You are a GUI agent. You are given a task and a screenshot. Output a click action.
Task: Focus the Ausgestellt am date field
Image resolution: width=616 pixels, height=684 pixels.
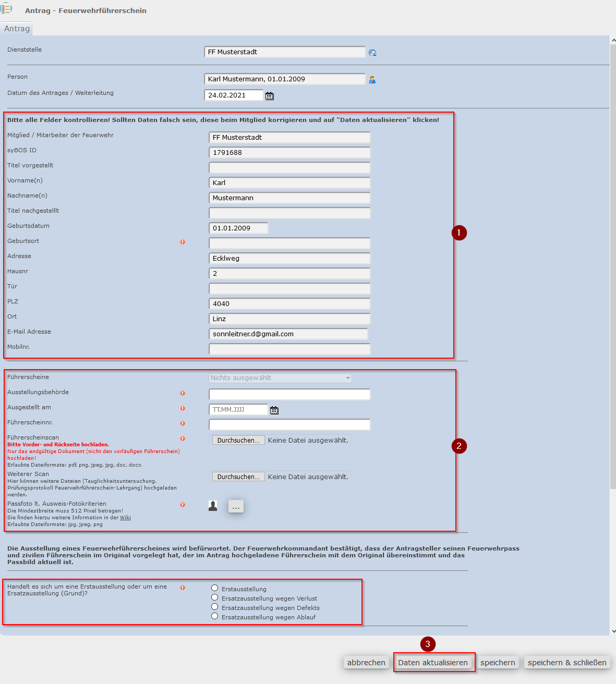click(238, 409)
